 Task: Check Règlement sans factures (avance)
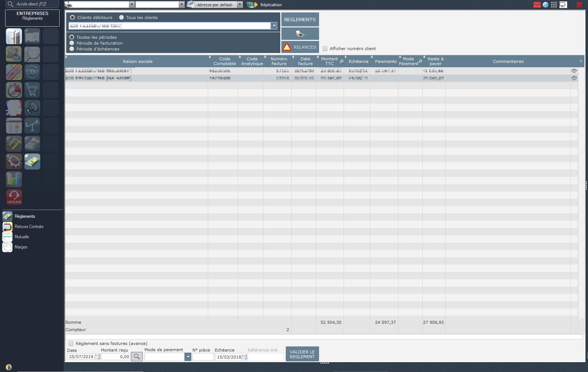71,343
